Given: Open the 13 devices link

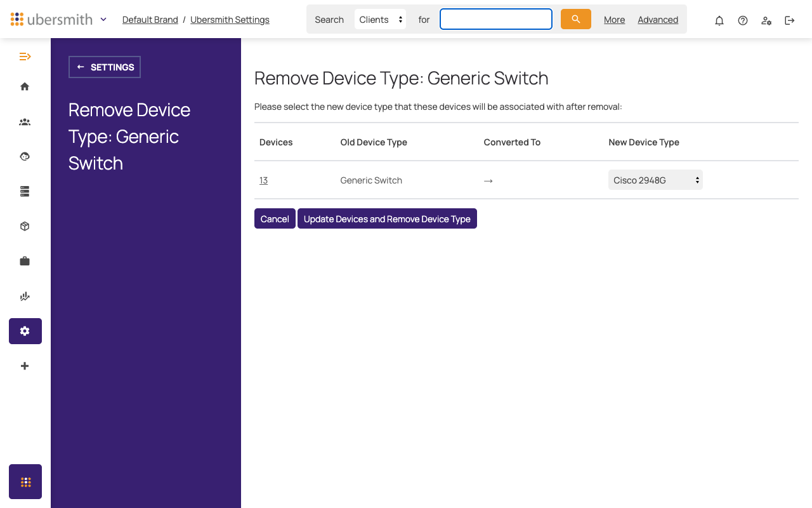Looking at the screenshot, I should (x=263, y=180).
